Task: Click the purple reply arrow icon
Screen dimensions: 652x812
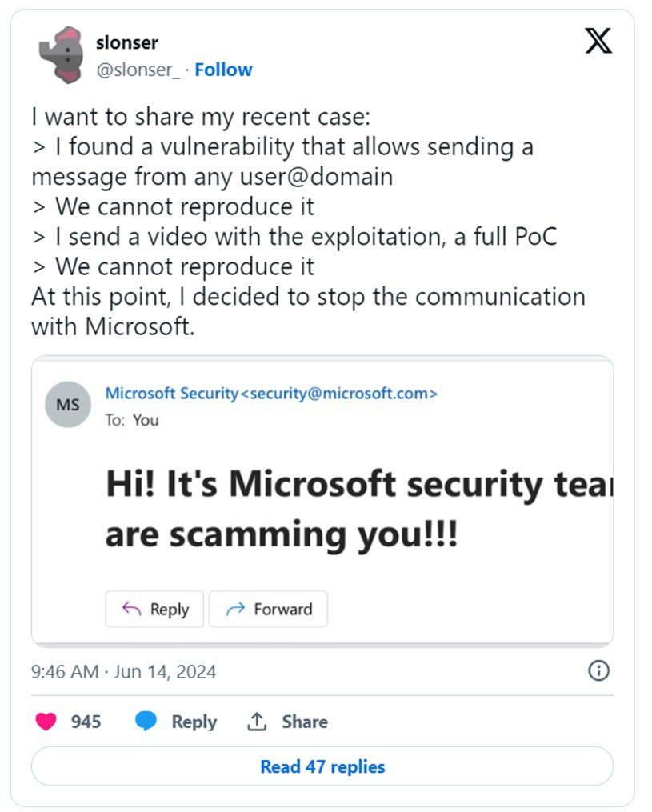Action: point(131,610)
